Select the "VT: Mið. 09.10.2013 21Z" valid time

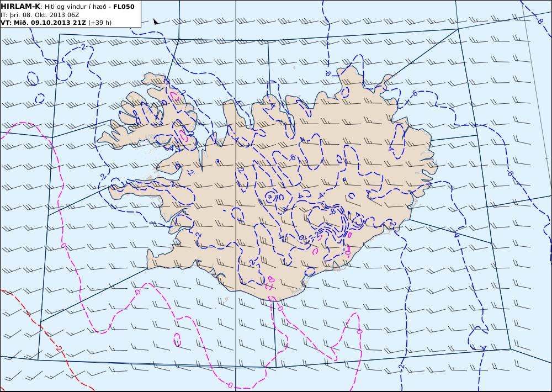pyautogui.click(x=43, y=23)
